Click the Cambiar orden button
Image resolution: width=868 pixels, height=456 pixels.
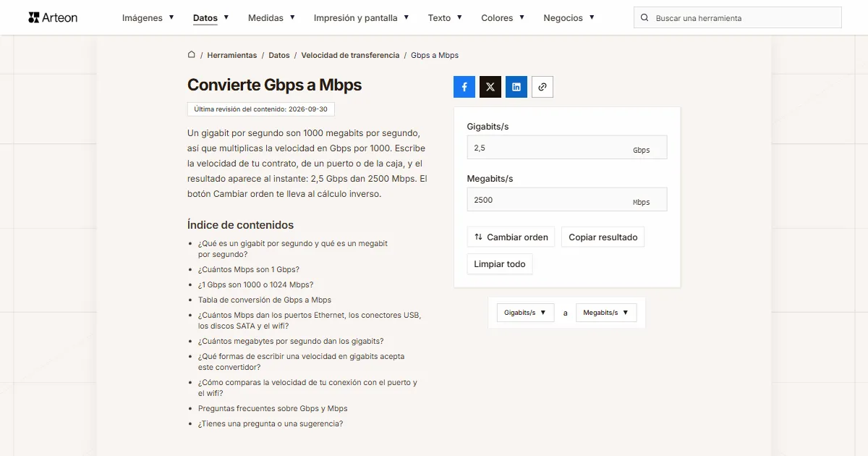point(511,237)
